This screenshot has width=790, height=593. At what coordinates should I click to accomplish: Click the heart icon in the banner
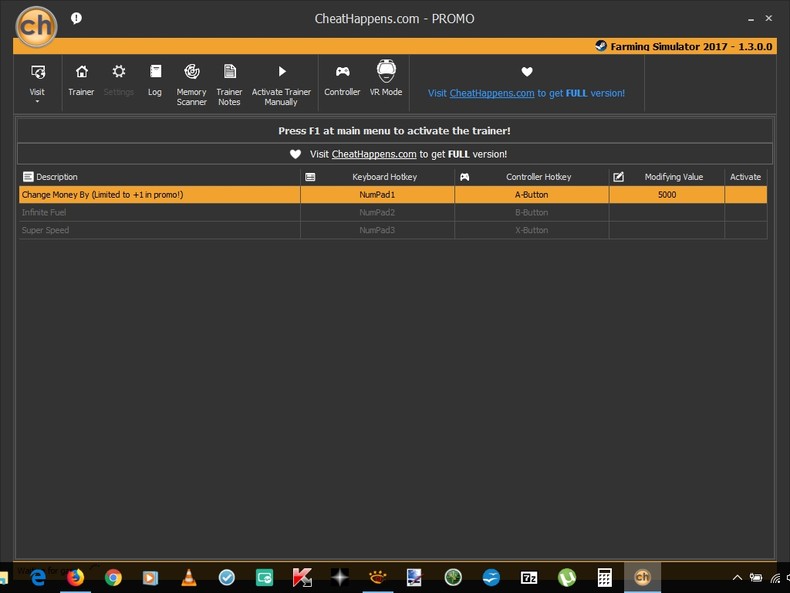click(x=295, y=154)
